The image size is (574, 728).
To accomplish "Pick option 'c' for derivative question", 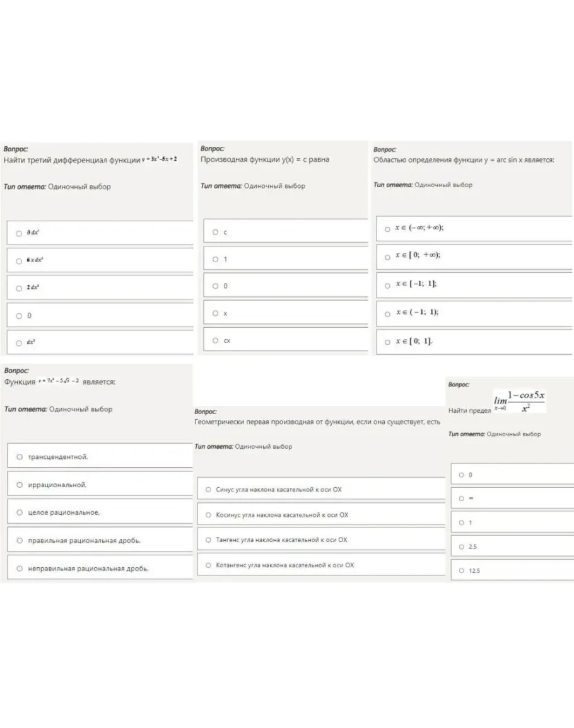I will tap(216, 232).
